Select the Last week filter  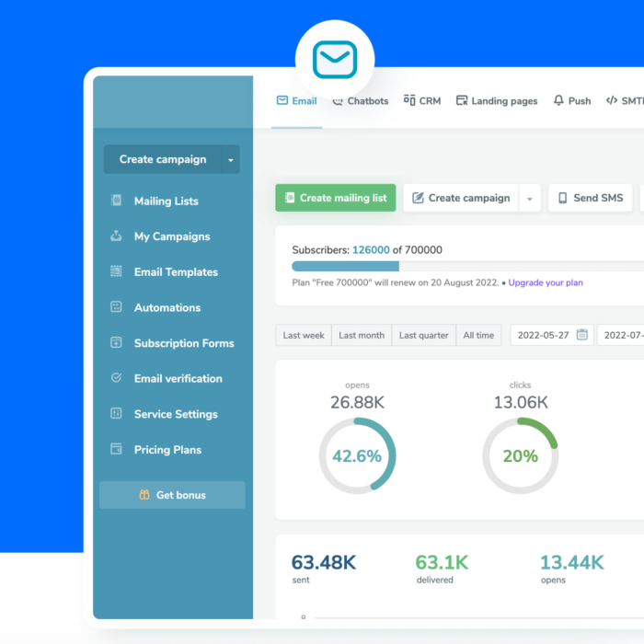pyautogui.click(x=304, y=335)
